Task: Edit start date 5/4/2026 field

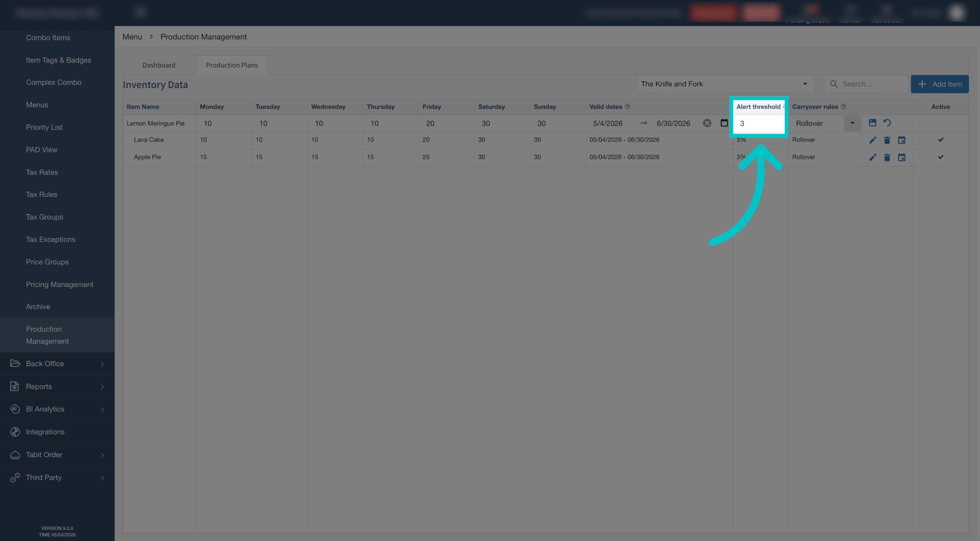Action: tap(608, 123)
